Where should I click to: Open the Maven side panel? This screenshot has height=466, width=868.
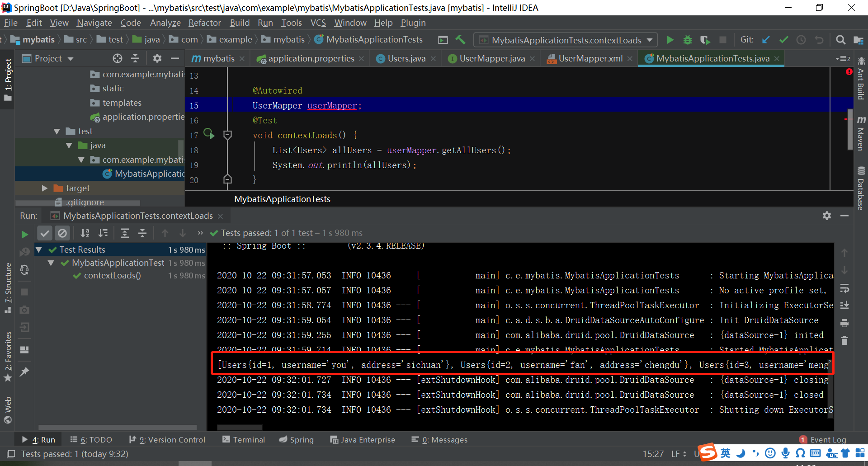click(x=861, y=133)
